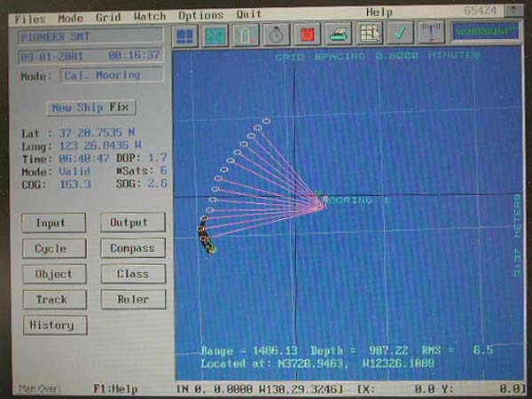Click the antenna icon in toolbar
The width and height of the screenshot is (532, 399).
tap(430, 35)
